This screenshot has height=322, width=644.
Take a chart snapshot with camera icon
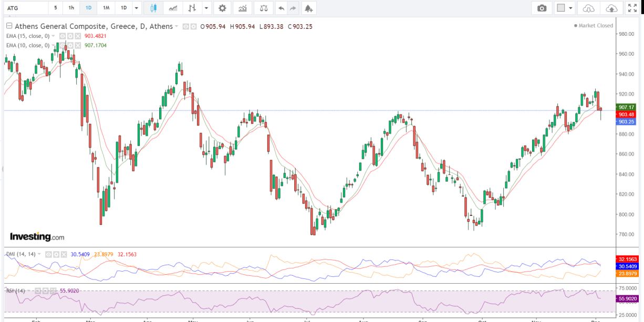[542, 8]
